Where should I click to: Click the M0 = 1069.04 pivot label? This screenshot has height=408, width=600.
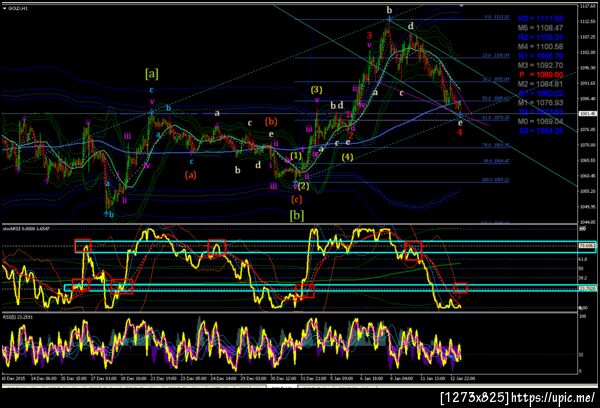click(540, 121)
